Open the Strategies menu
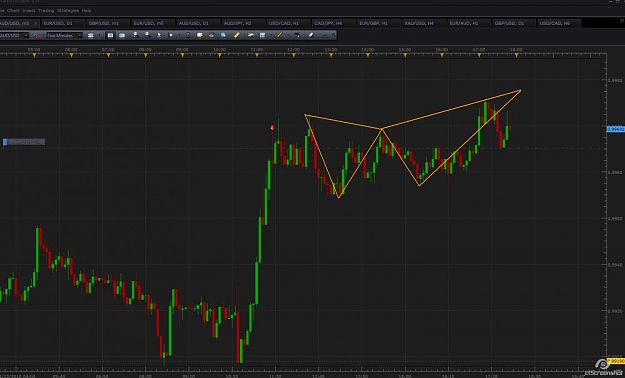Screen dimensions: 625x378 [68, 10]
